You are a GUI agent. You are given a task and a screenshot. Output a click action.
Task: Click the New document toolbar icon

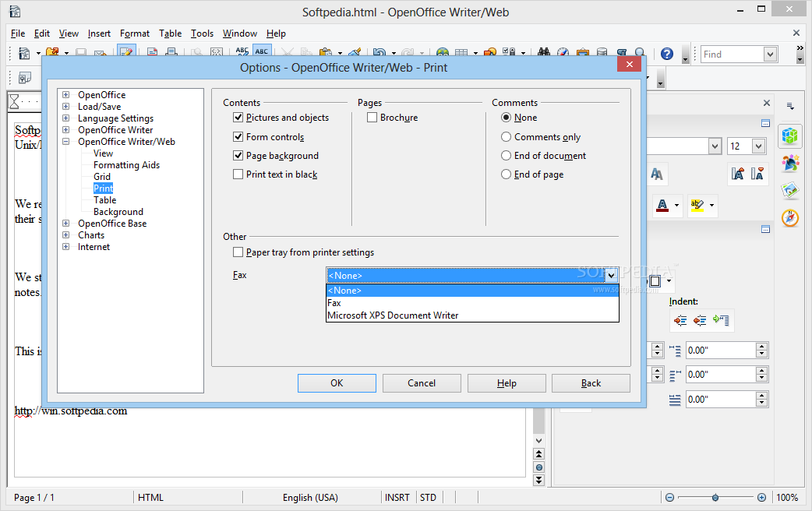[x=24, y=53]
